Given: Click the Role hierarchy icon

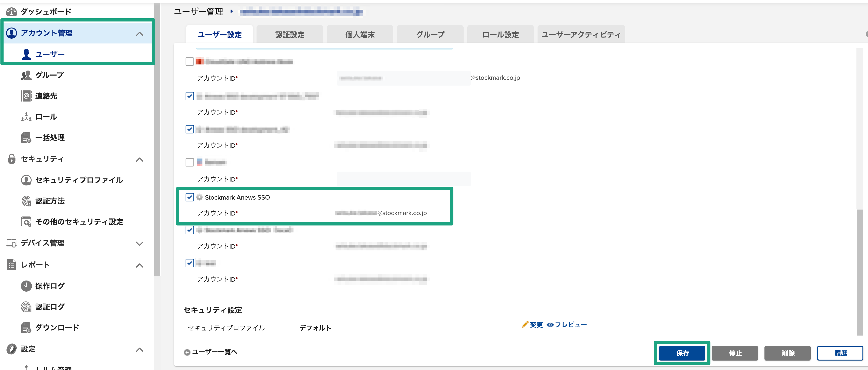Looking at the screenshot, I should 26,117.
